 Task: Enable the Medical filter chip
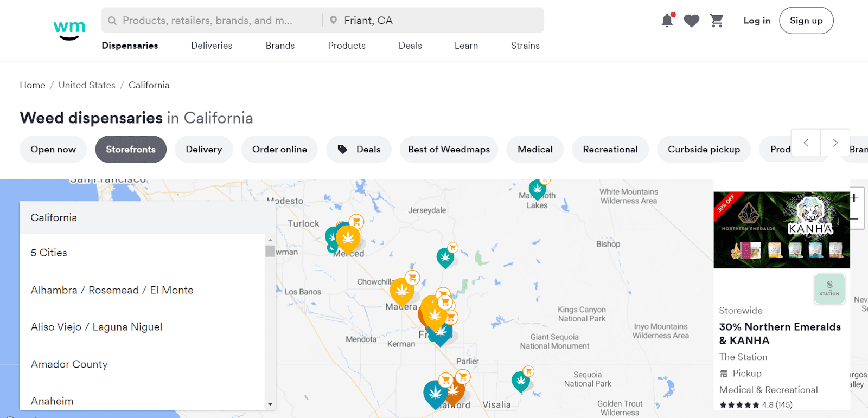tap(534, 150)
